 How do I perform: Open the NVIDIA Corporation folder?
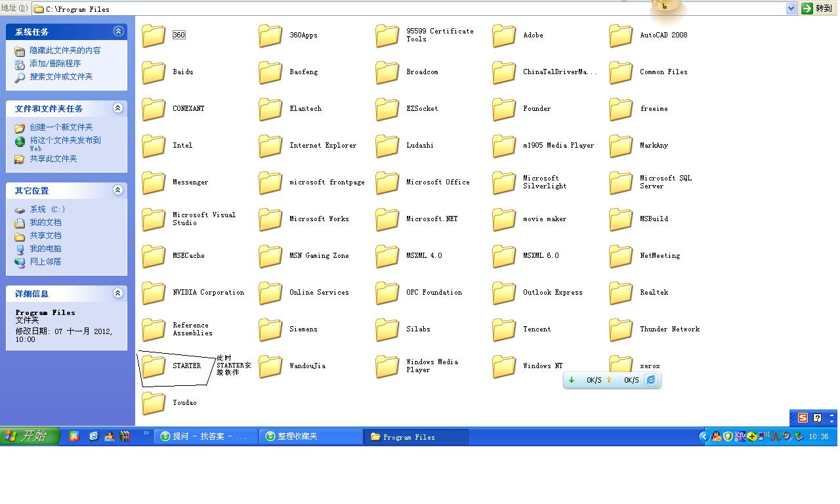click(x=193, y=293)
